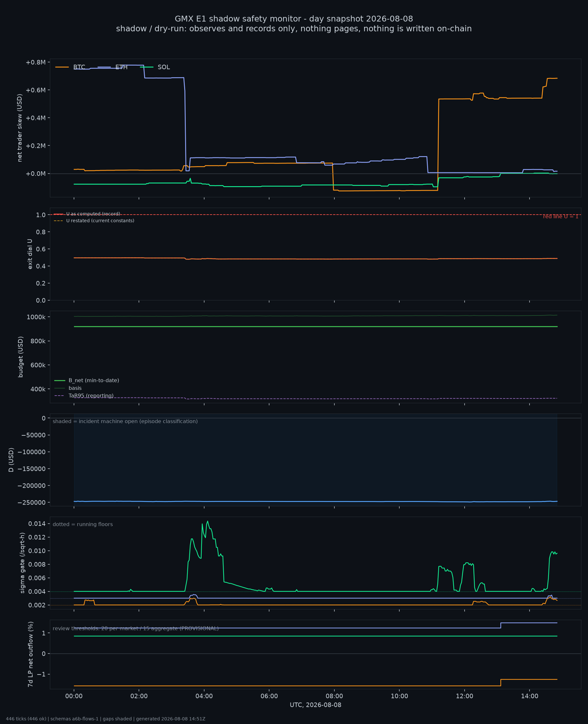This screenshot has height=724, width=588.
Task: Click the "800k" budget tick label
Action: pos(38,341)
